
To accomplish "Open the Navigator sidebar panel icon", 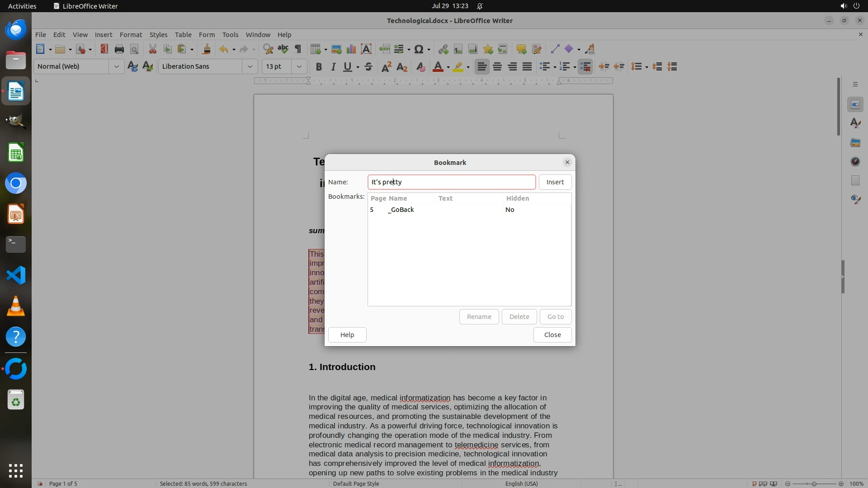I will pyautogui.click(x=855, y=161).
